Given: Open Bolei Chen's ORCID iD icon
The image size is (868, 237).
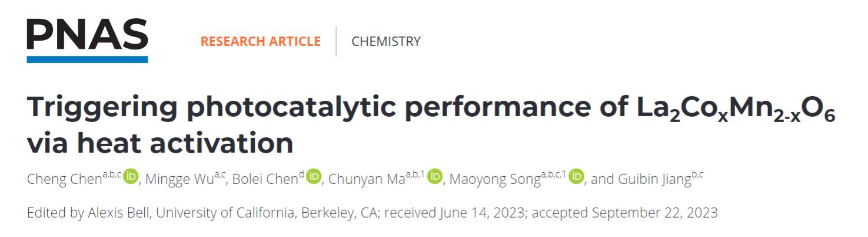Looking at the screenshot, I should click(314, 176).
